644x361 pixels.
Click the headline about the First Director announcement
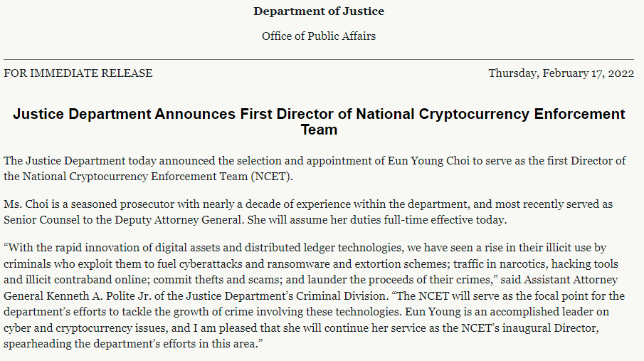coord(318,114)
